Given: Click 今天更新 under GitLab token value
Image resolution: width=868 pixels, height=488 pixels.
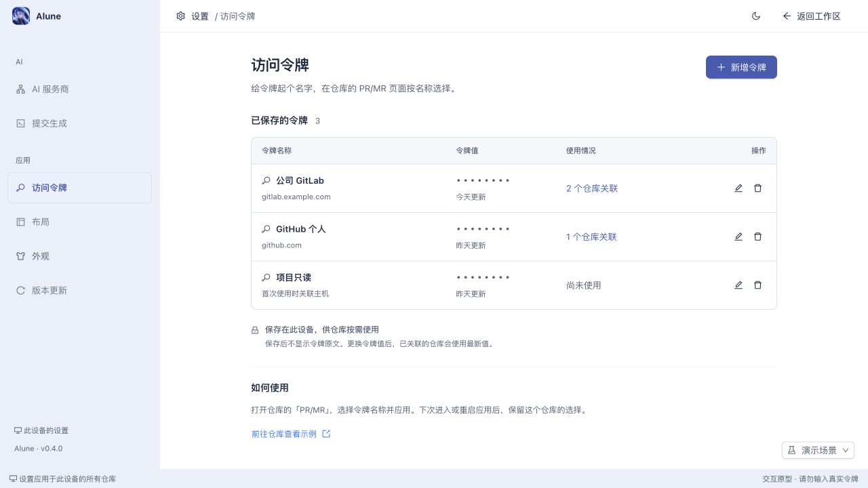Looking at the screenshot, I should pos(471,197).
